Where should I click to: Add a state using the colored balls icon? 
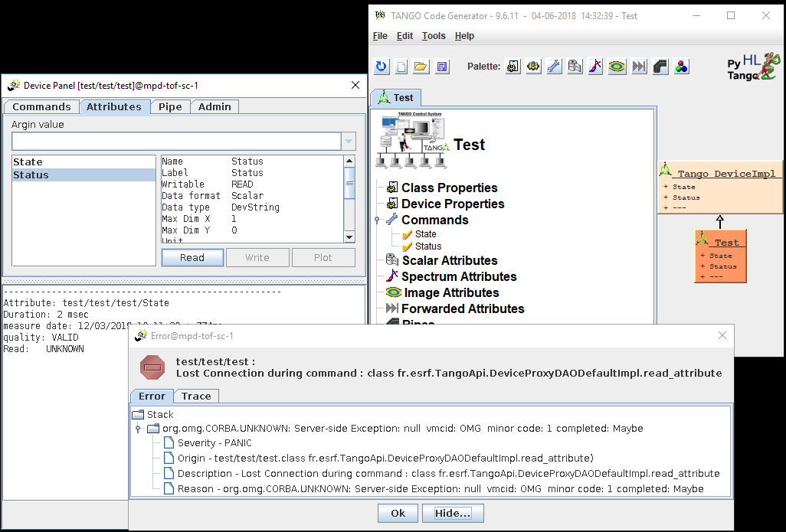click(682, 66)
